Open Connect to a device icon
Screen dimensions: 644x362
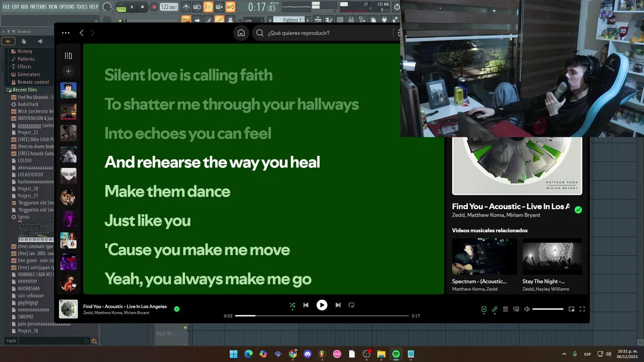tap(516, 309)
